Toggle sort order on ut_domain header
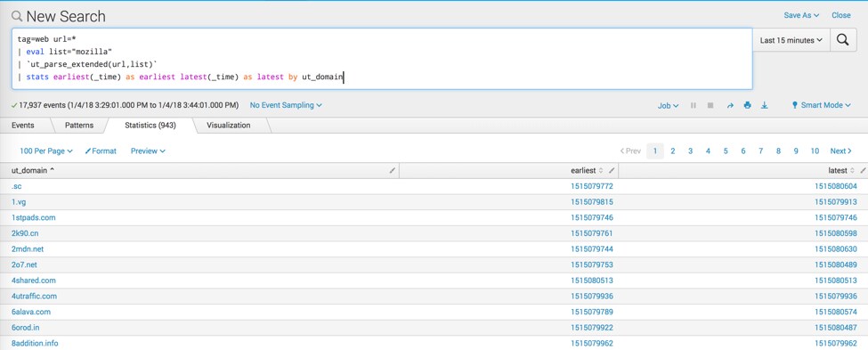Screen dimensions: 868x350 coord(33,171)
